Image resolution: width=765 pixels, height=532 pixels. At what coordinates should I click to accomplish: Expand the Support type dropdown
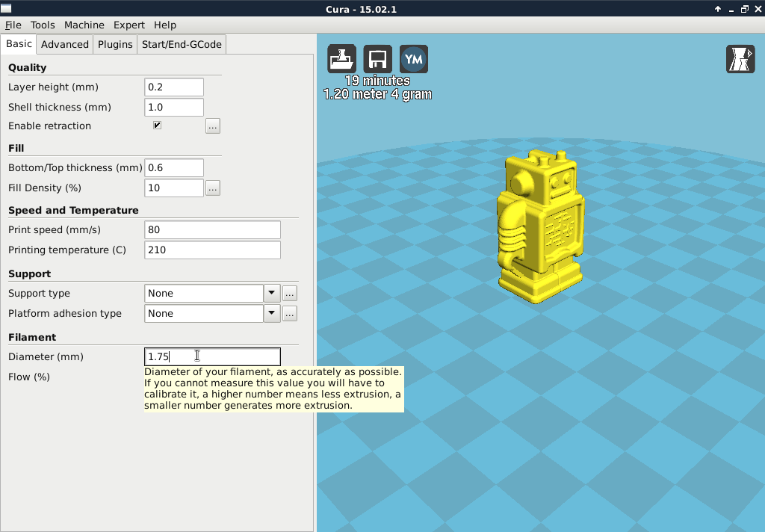pyautogui.click(x=273, y=294)
